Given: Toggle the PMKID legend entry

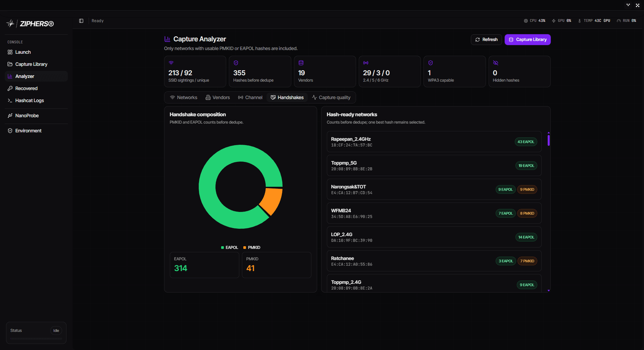Looking at the screenshot, I should (252, 248).
